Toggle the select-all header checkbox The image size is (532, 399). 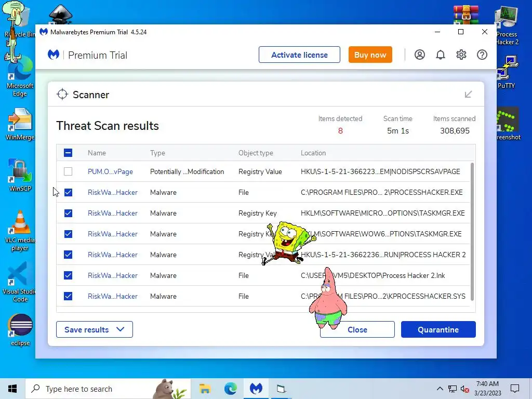(x=68, y=153)
